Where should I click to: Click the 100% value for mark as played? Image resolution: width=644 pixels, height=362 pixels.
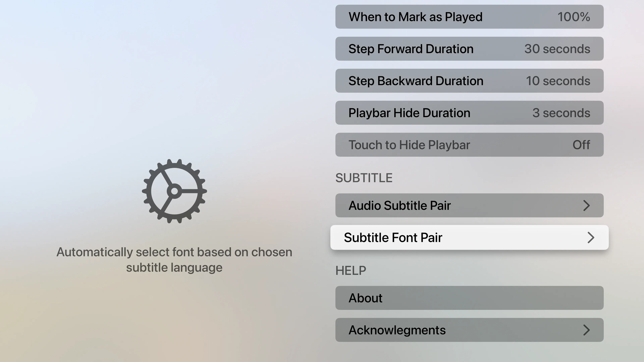coord(574,17)
